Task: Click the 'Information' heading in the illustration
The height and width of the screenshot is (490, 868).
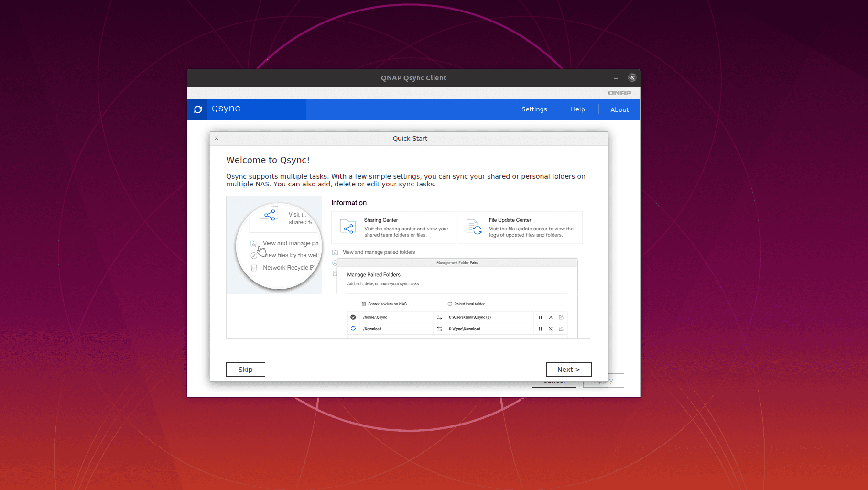Action: pyautogui.click(x=349, y=203)
